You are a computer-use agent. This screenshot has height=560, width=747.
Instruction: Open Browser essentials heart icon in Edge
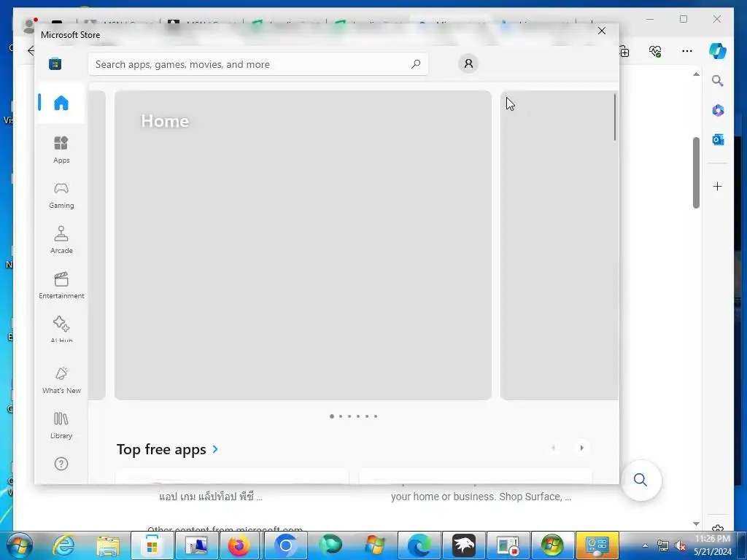655,51
